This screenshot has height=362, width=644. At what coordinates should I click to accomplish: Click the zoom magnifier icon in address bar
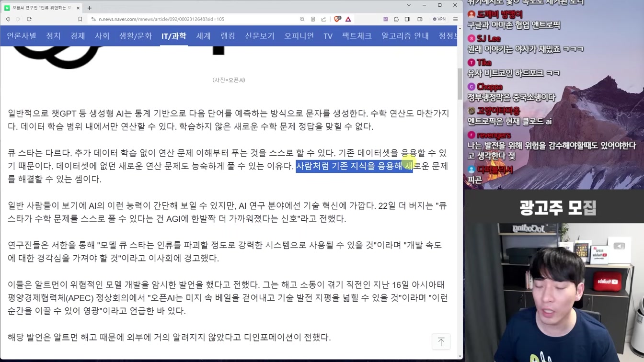(x=302, y=19)
